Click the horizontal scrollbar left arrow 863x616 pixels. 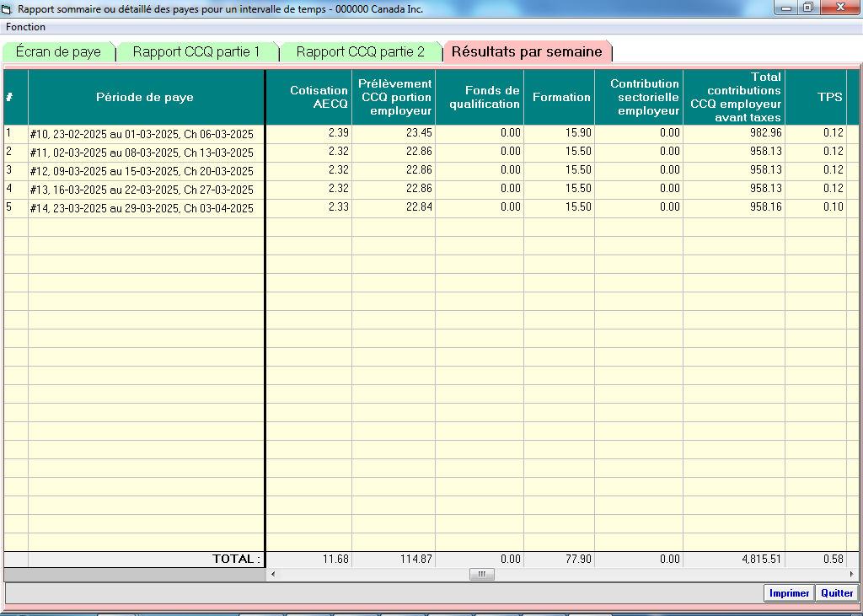click(271, 575)
